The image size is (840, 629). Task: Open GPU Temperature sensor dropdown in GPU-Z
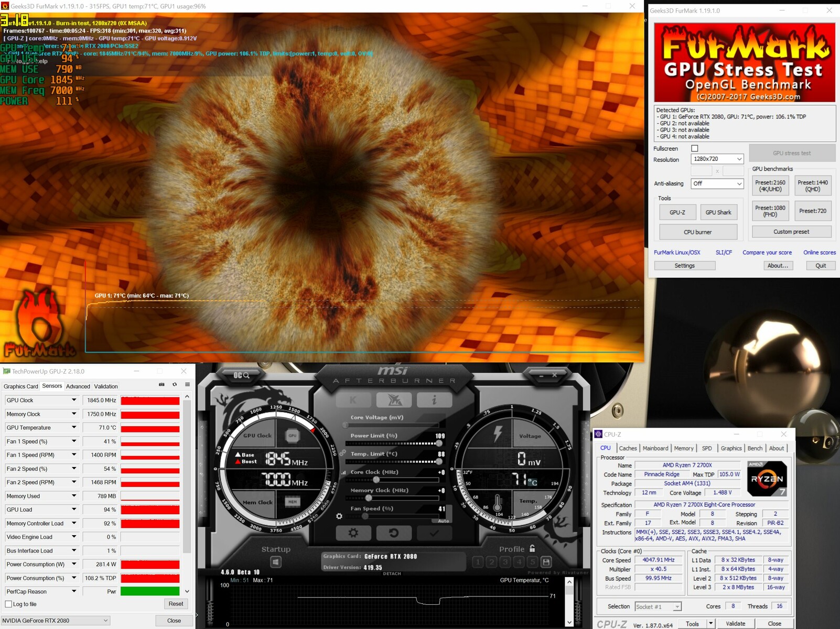74,427
